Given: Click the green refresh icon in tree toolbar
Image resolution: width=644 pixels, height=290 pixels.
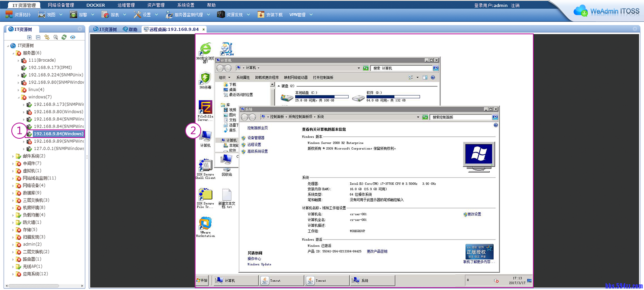Looking at the screenshot, I should click(64, 37).
